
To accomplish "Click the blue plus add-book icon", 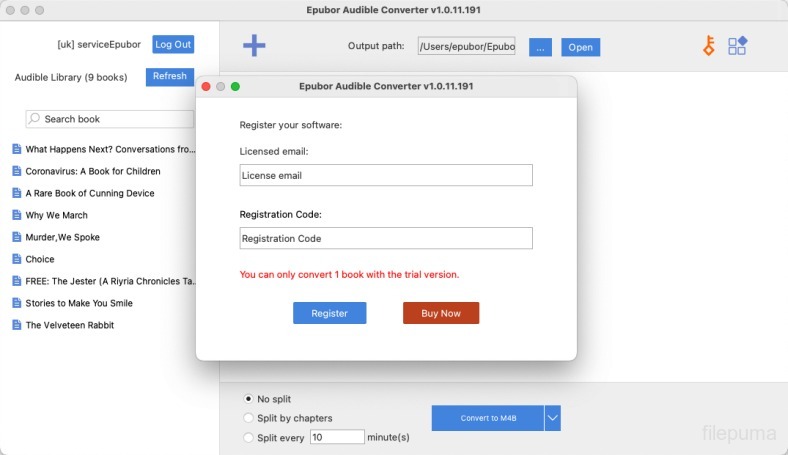I will [x=254, y=46].
